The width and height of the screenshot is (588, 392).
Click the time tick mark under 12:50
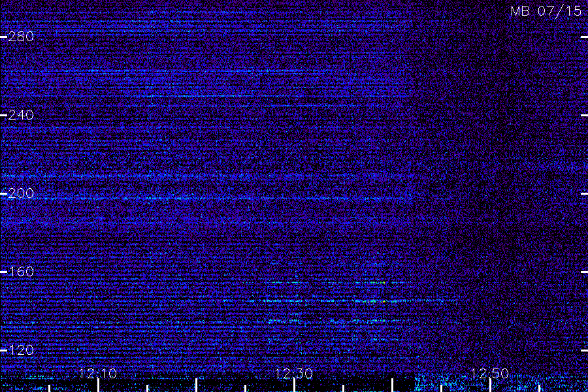(490, 385)
